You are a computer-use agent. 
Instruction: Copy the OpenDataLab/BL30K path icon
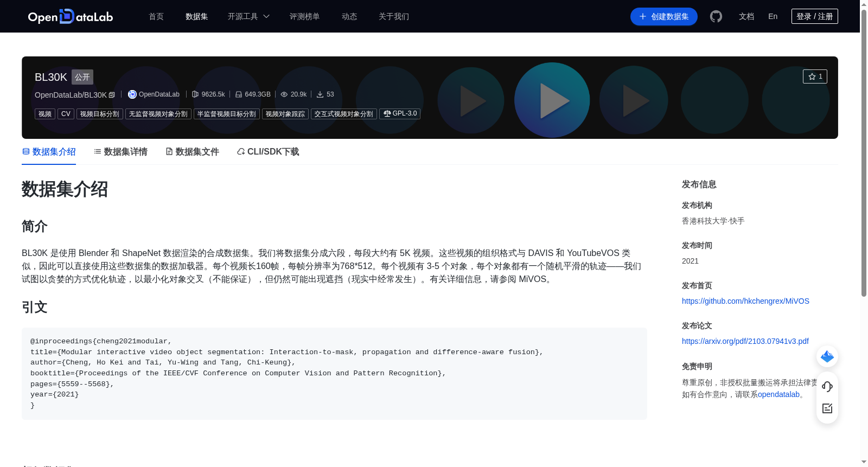112,95
